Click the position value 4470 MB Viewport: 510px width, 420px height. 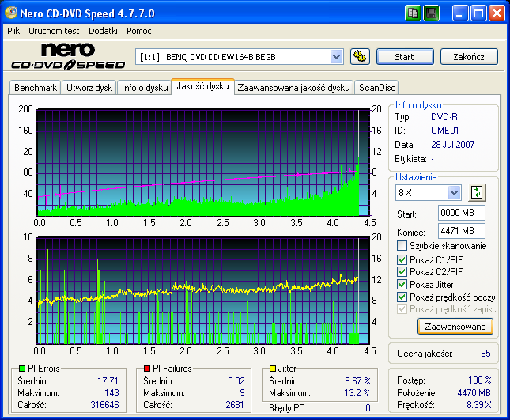pos(474,393)
